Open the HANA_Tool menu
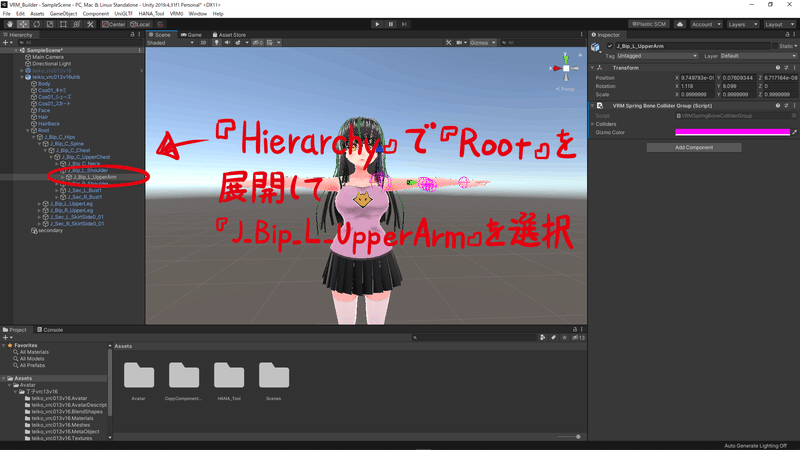 click(x=151, y=14)
